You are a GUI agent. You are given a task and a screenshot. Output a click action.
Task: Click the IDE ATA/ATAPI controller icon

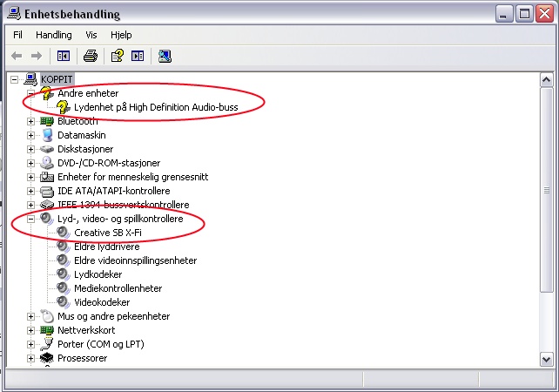coord(47,191)
